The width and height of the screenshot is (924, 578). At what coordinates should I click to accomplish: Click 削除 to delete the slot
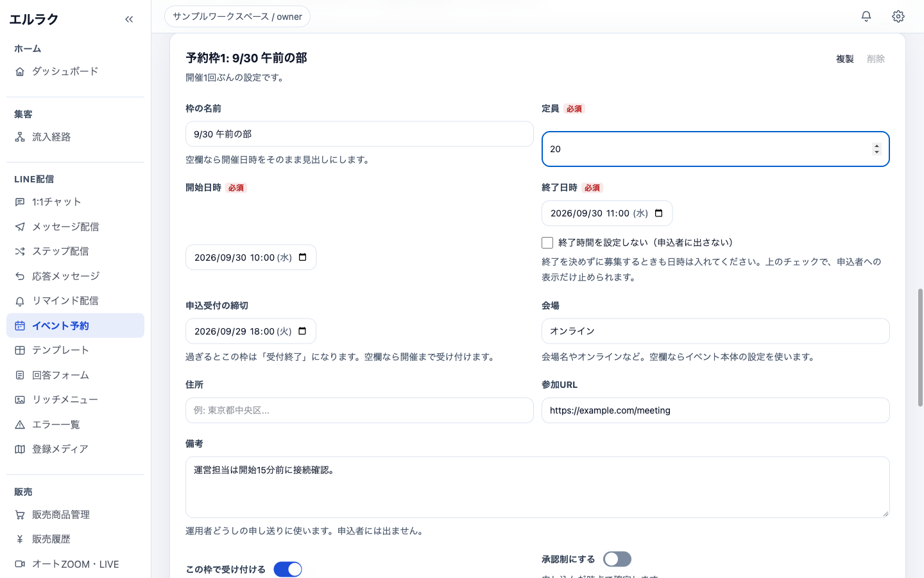[876, 59]
